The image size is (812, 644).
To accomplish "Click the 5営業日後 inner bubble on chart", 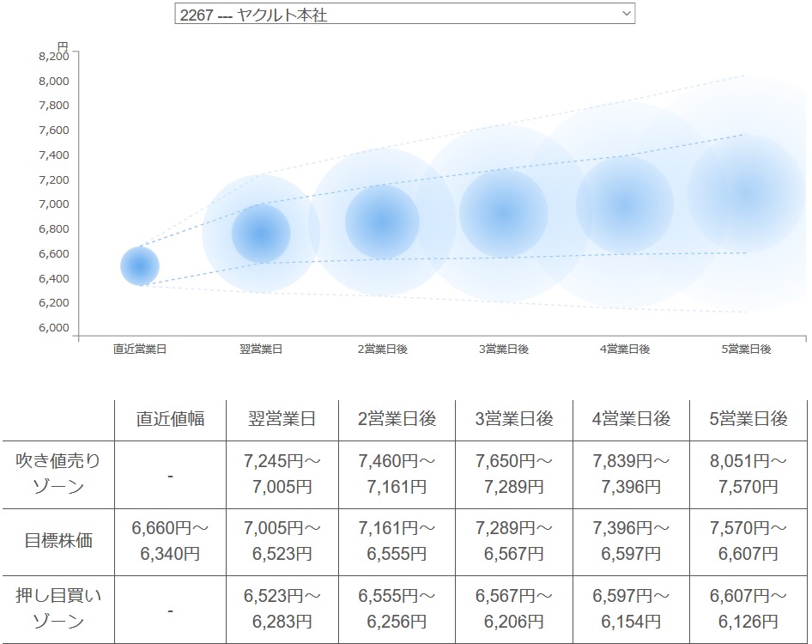I will tap(746, 193).
